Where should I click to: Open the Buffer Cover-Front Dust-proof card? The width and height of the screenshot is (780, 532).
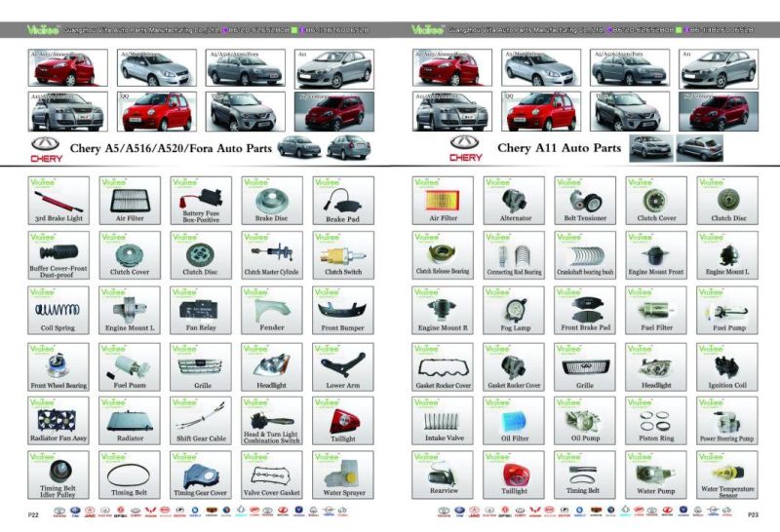[x=58, y=255]
